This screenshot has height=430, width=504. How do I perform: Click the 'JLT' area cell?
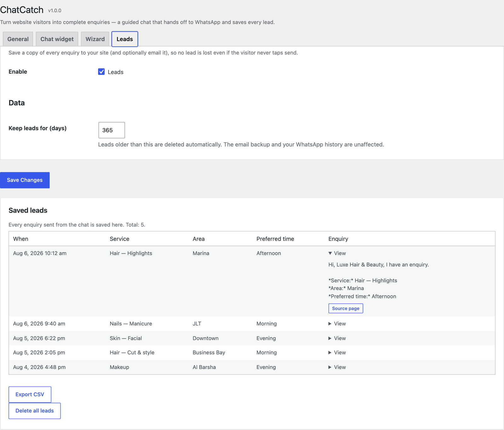(197, 324)
